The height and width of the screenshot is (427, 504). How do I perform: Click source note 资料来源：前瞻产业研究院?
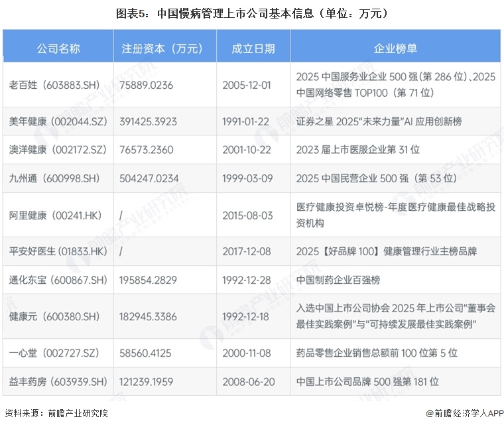56,413
